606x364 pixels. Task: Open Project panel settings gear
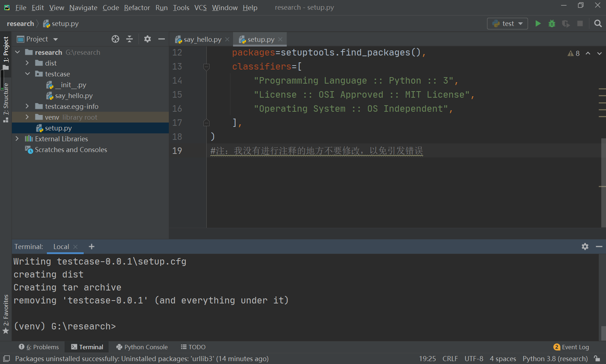click(147, 39)
